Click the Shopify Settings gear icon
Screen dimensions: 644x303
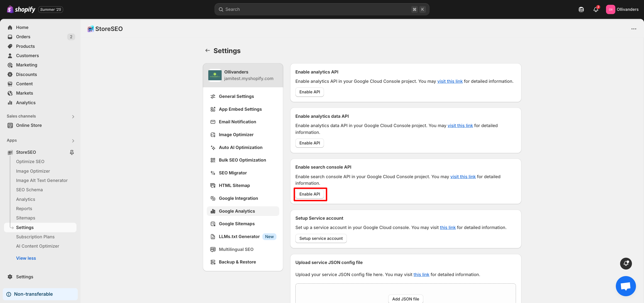coord(10,277)
